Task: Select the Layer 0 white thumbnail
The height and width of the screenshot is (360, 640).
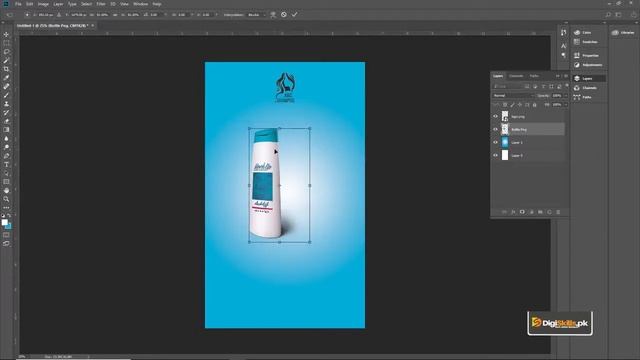Action: tap(505, 156)
